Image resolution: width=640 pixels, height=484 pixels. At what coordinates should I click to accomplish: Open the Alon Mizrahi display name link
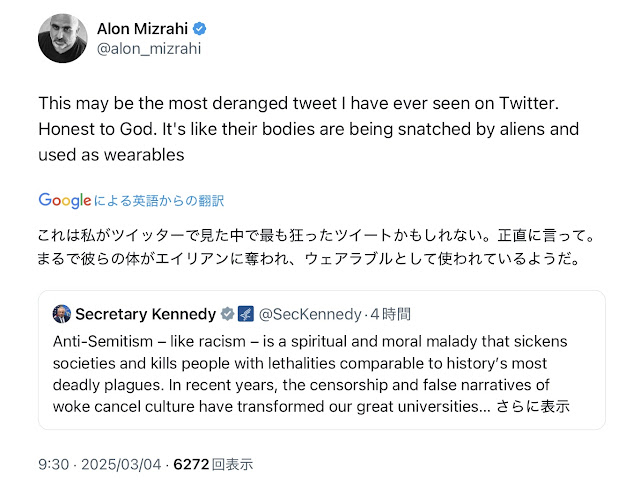pyautogui.click(x=147, y=27)
